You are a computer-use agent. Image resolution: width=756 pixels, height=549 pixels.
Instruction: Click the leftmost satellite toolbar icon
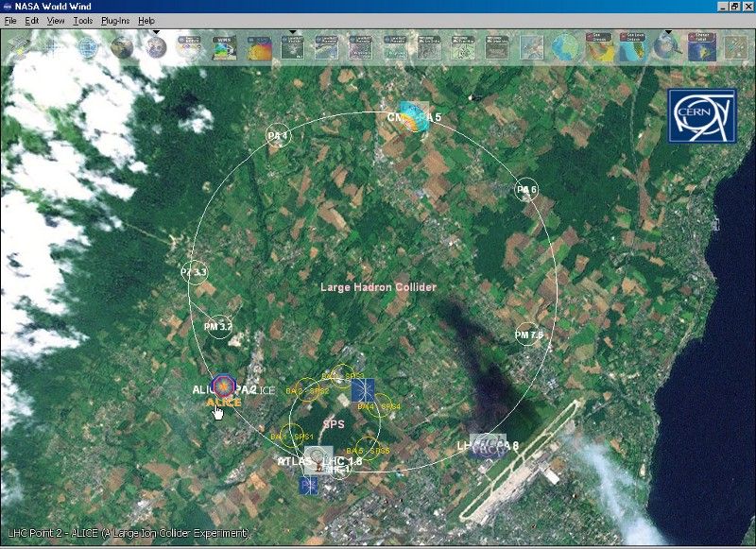[x=19, y=48]
